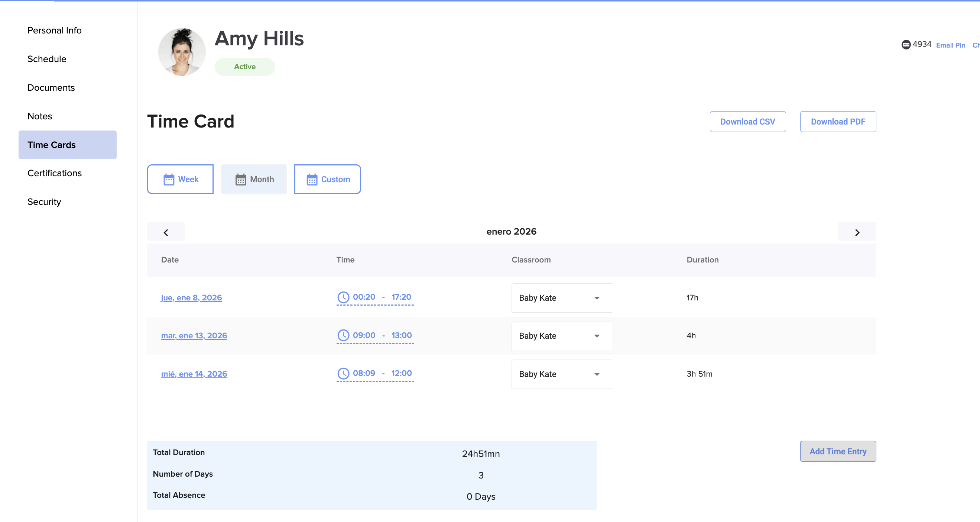The height and width of the screenshot is (522, 980).
Task: Choose the Custom date range view
Action: tap(327, 179)
